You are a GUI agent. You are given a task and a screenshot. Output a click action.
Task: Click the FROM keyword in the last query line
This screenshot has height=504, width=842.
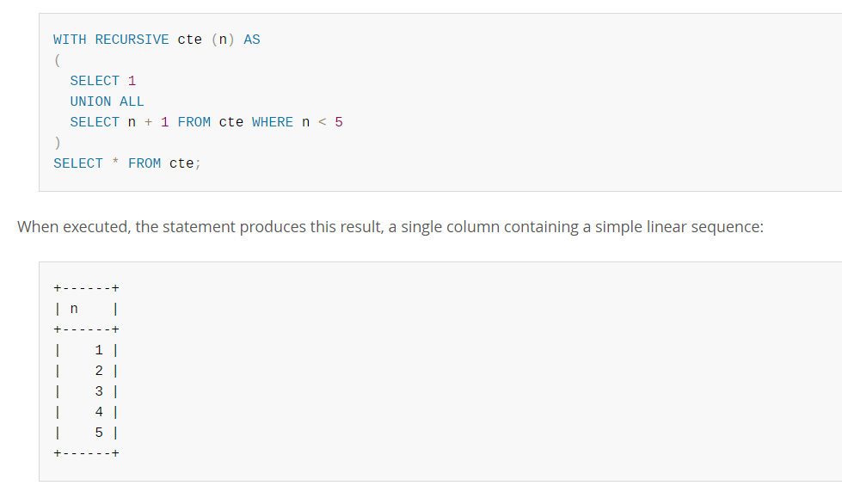point(144,163)
